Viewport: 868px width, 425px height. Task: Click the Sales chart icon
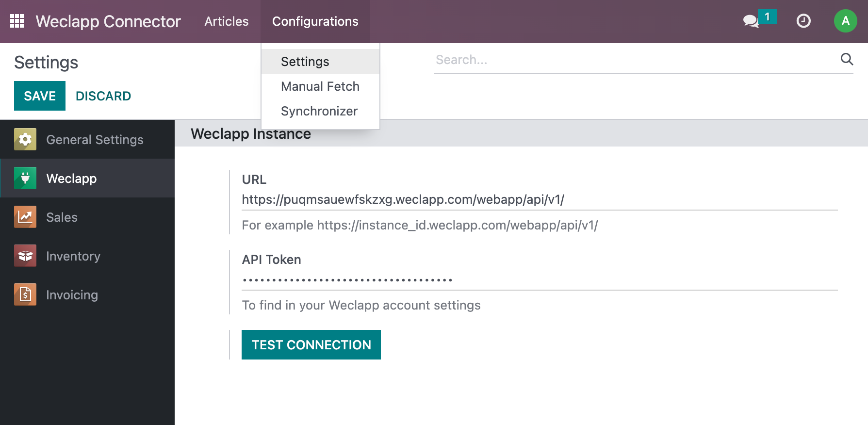tap(25, 217)
